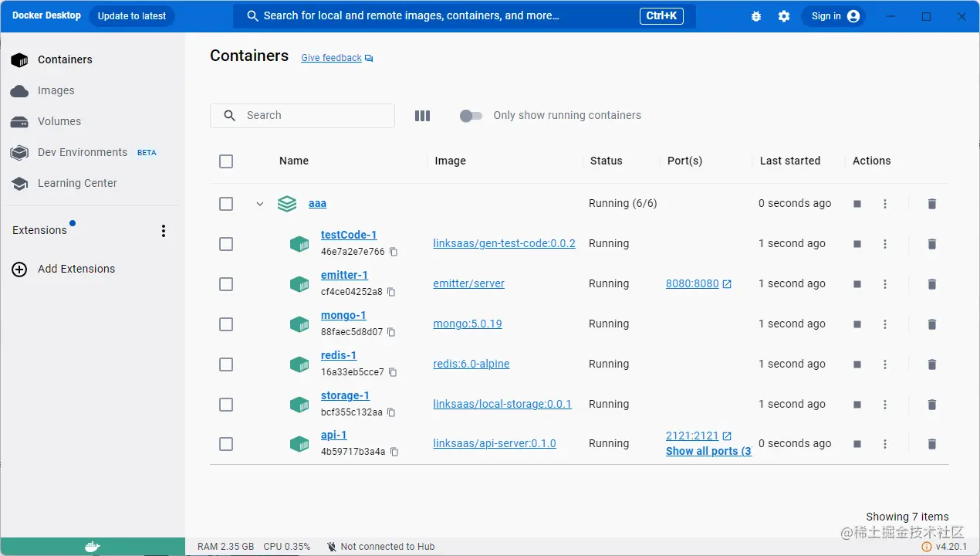Viewport: 980px width, 556px height.
Task: Tick the checkbox for aaa stack
Action: [x=226, y=204]
